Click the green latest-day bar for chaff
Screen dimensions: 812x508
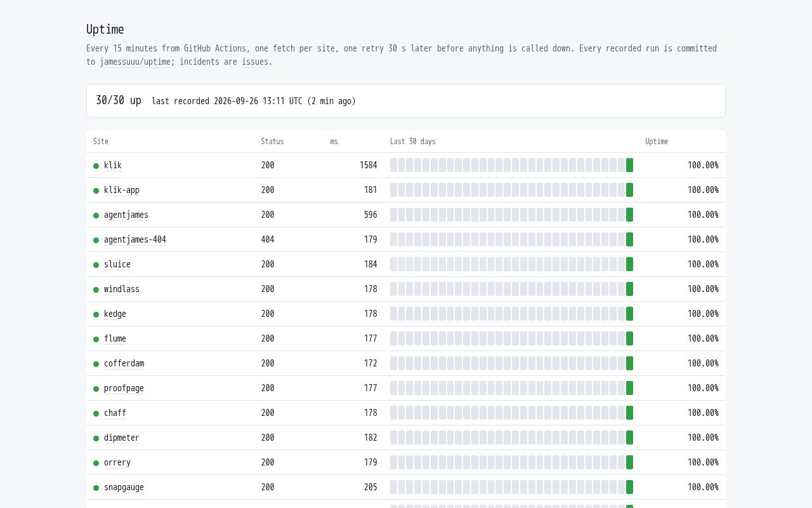pos(629,413)
